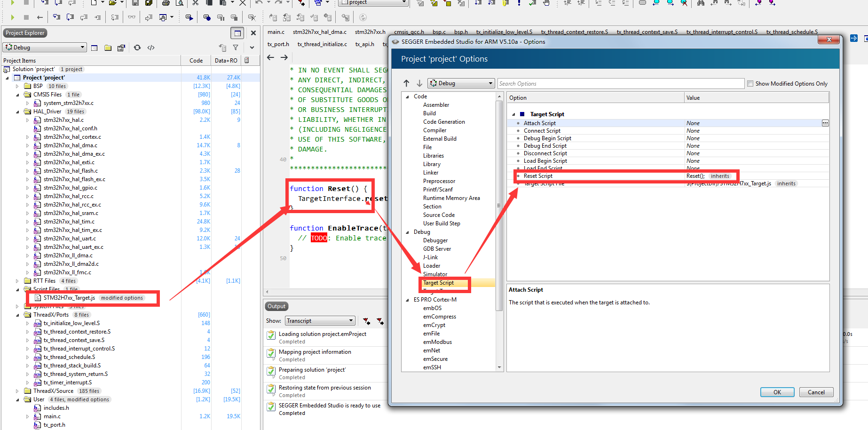
Task: Click OK in the Options dialog
Action: (x=777, y=392)
